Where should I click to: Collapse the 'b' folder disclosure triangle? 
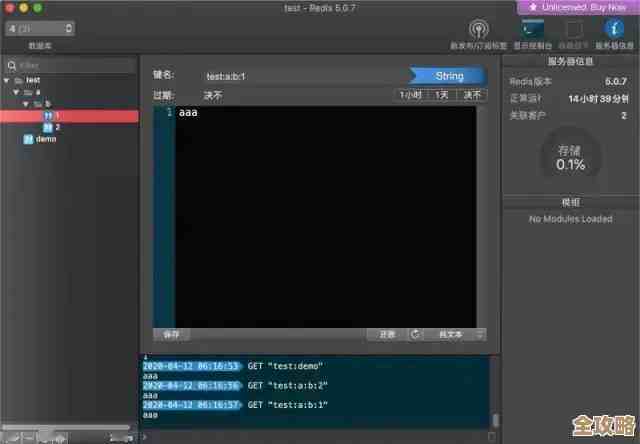(x=27, y=104)
